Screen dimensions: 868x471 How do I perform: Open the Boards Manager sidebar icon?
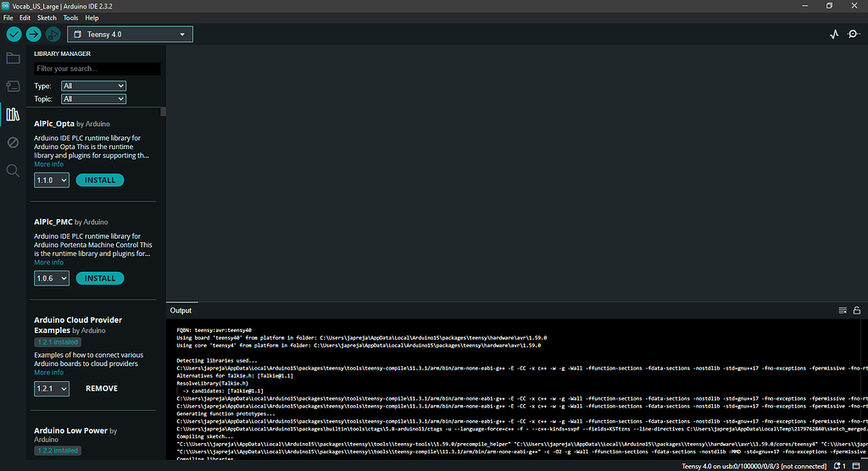[13, 86]
